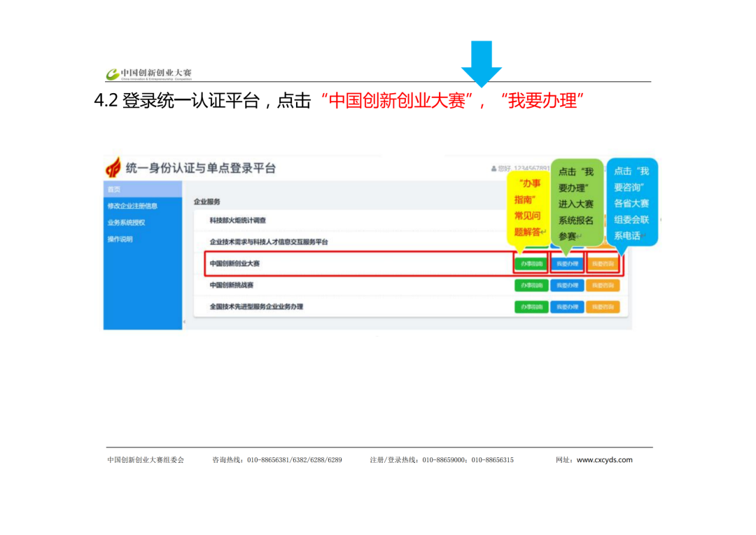Image resolution: width=756 pixels, height=535 pixels.
Task: Click 办事指南 for 中国创新创业大赛
Action: coord(531,264)
